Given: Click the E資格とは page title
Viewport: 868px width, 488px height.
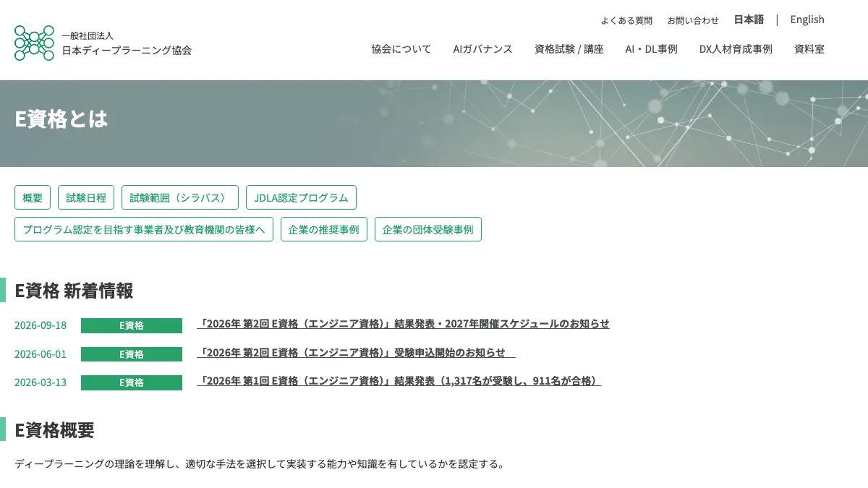Looking at the screenshot, I should [61, 119].
